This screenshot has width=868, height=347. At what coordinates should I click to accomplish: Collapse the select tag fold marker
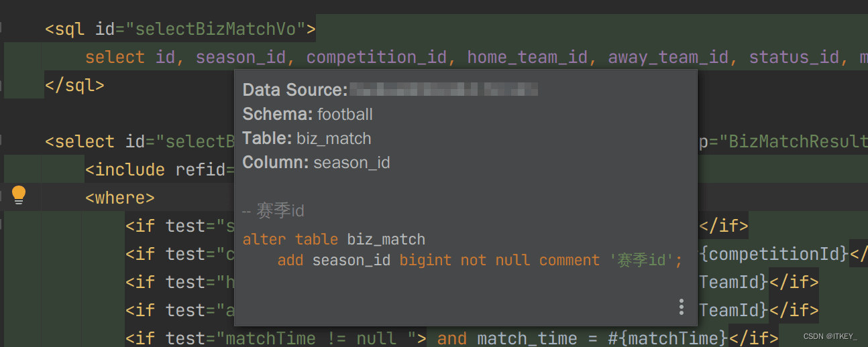pos(2,141)
